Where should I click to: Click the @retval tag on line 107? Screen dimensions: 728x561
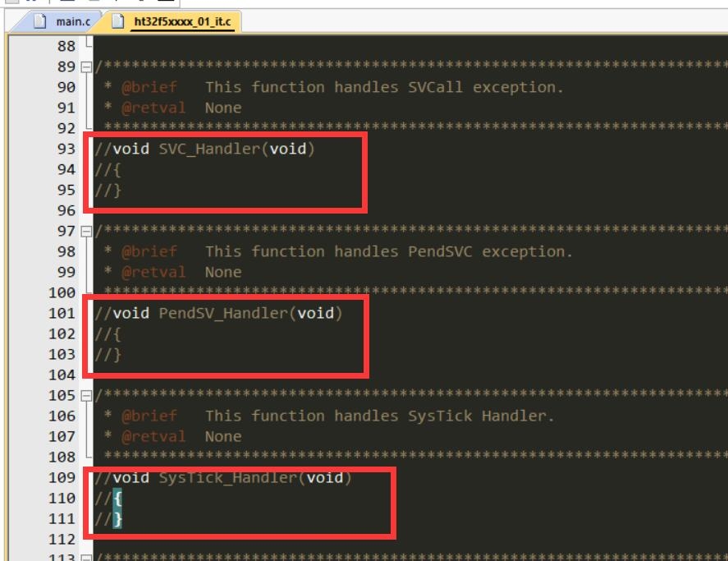(x=153, y=436)
